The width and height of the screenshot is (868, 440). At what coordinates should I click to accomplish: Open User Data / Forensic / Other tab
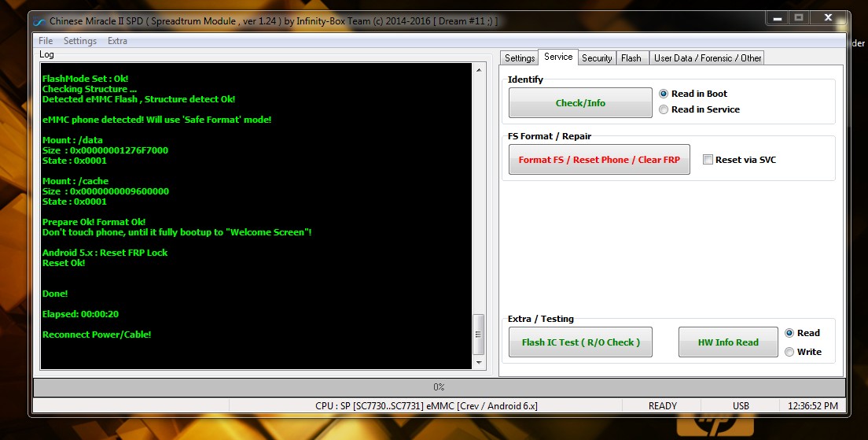(x=708, y=57)
